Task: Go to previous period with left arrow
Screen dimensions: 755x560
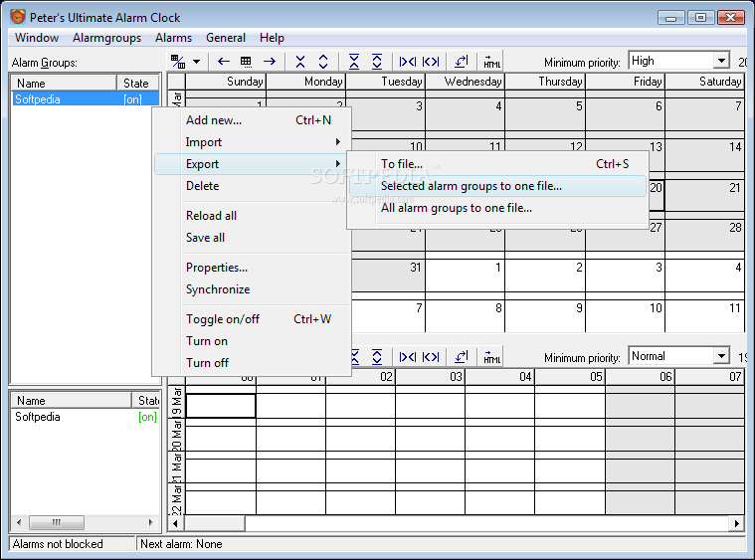Action: coord(224,61)
